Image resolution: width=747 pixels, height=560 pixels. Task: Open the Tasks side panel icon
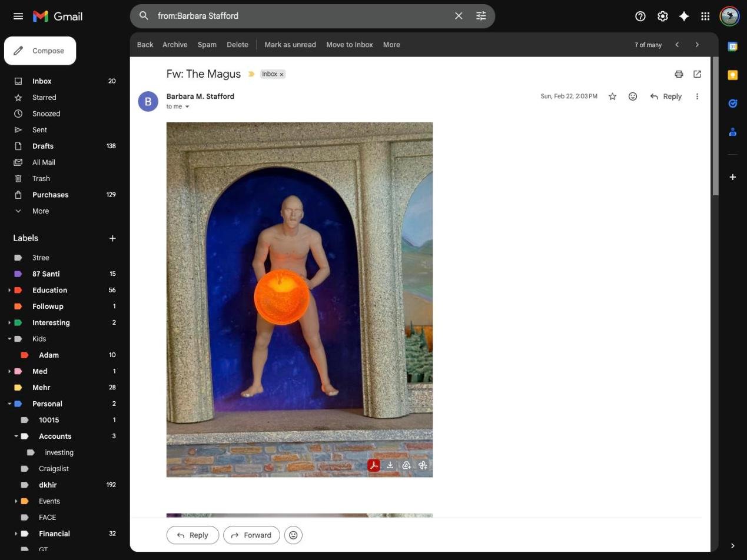click(x=732, y=104)
